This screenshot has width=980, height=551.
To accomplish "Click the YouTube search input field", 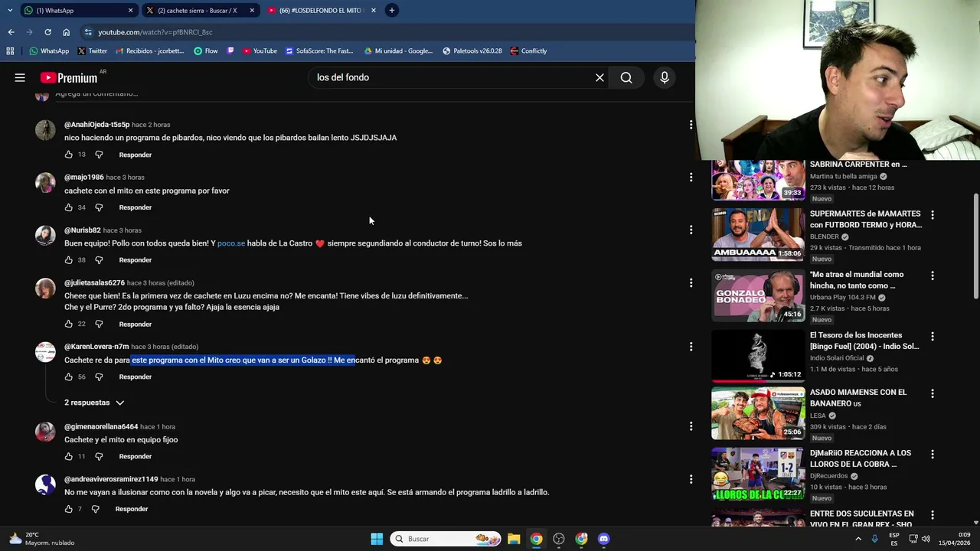I will (x=452, y=77).
